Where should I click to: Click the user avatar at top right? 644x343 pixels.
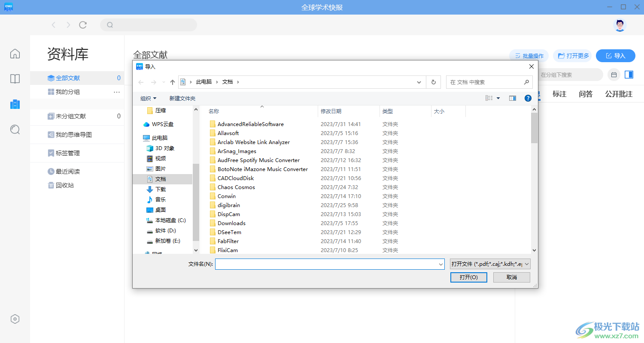point(620,25)
